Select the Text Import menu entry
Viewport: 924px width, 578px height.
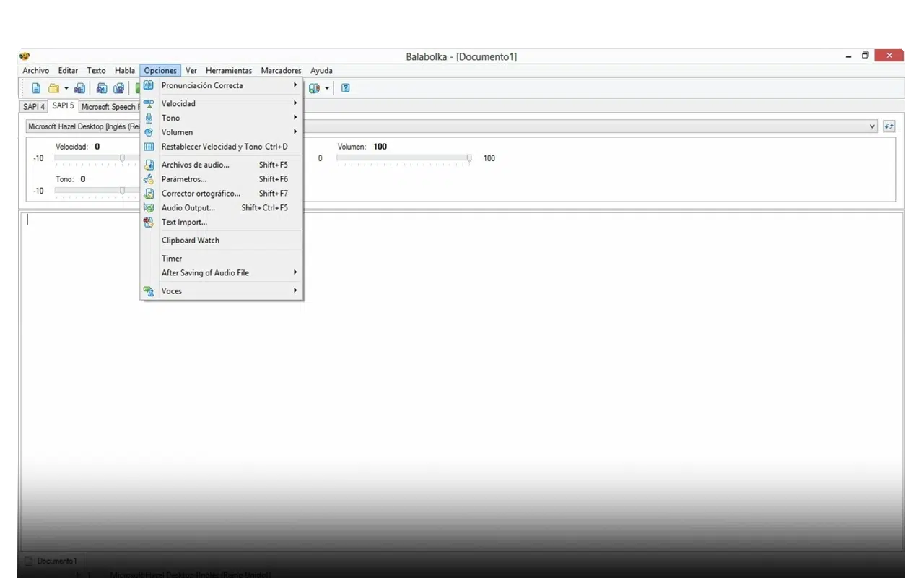(222, 223)
